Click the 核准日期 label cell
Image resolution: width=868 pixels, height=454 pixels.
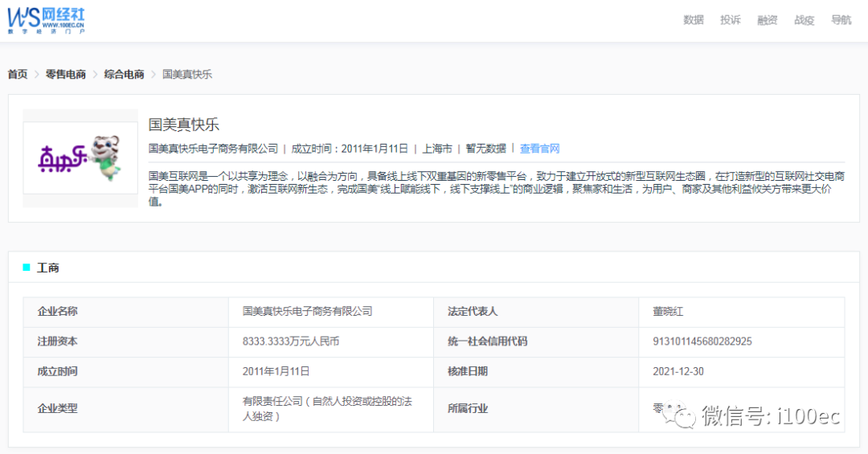[x=536, y=371]
